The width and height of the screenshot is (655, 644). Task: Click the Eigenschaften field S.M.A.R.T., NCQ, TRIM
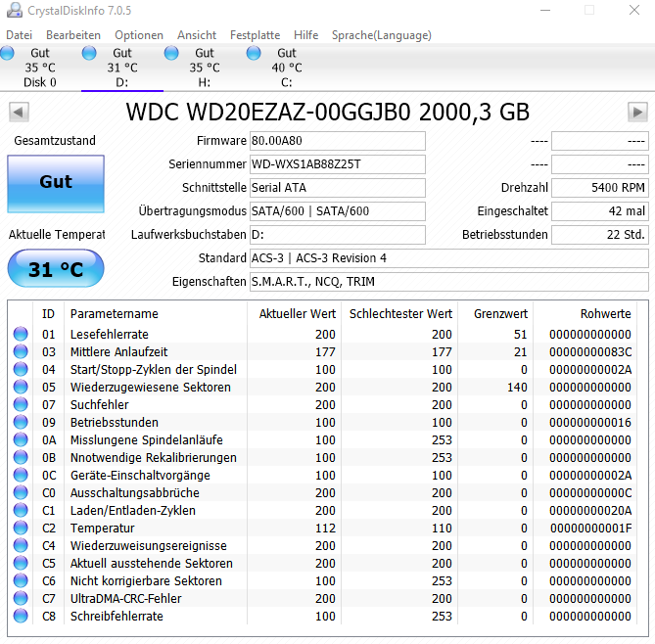pyautogui.click(x=449, y=282)
